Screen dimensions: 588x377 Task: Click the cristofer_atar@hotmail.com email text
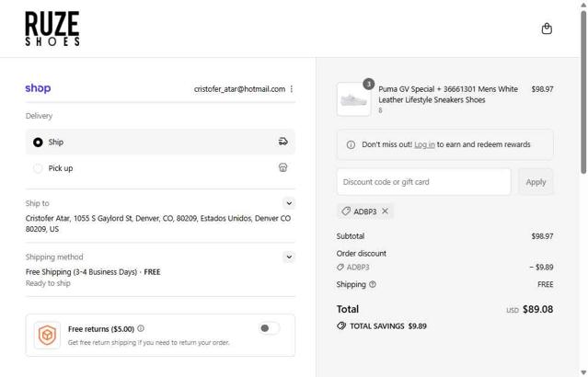tap(239, 89)
